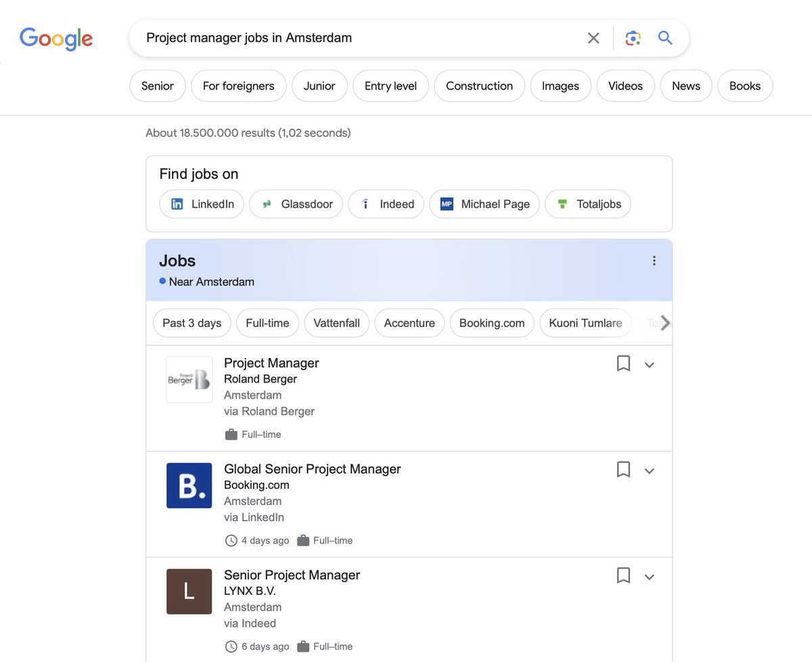Click the LYNX B.V. letter L thumbnail
This screenshot has height=662, width=812.
pos(189,592)
